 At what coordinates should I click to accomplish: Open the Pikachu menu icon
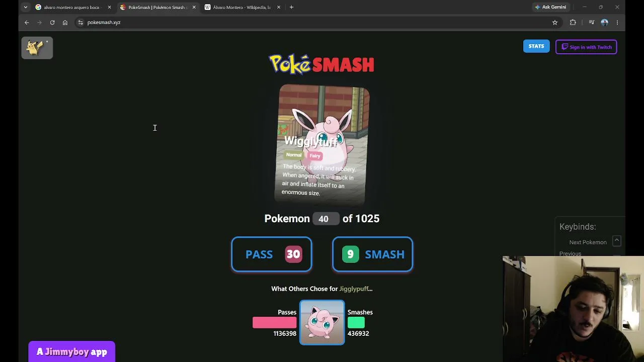(37, 48)
